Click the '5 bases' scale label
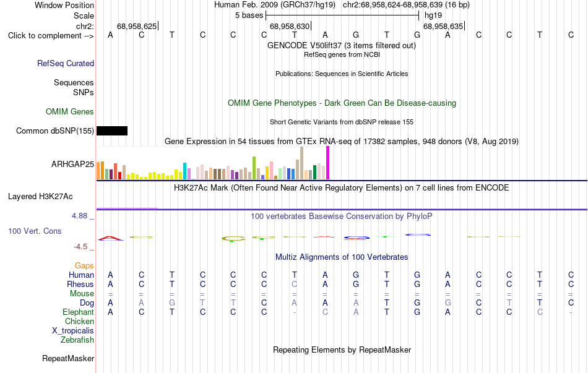The width and height of the screenshot is (588, 373). coord(249,15)
